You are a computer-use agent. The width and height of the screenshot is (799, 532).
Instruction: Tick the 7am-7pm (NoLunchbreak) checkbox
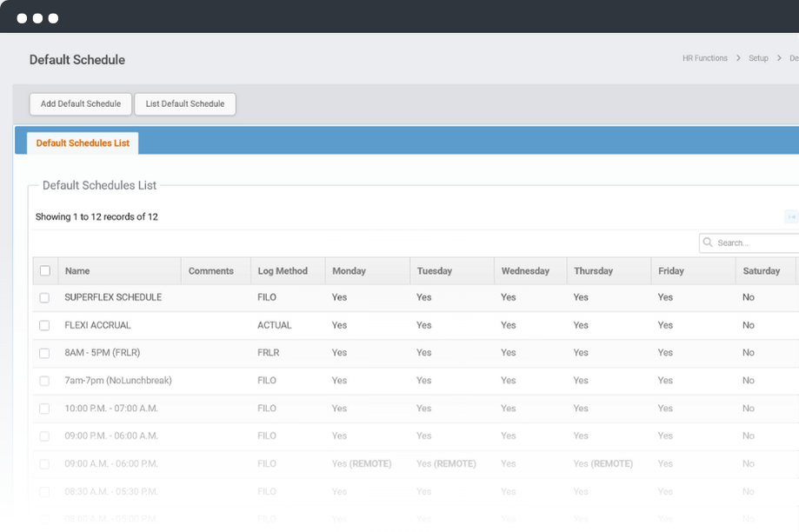(x=45, y=381)
